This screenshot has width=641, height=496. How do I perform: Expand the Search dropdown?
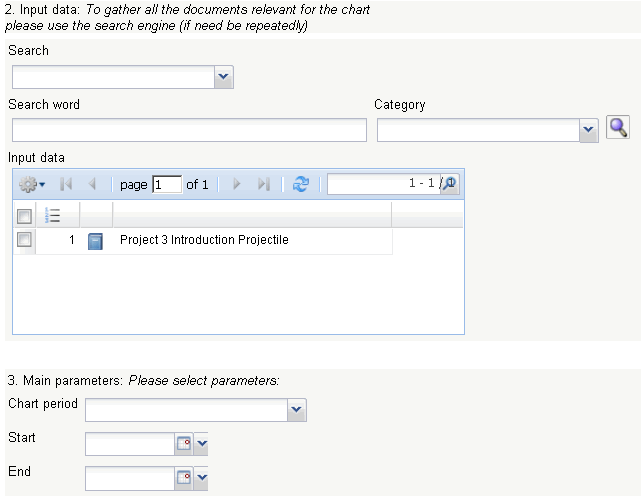pyautogui.click(x=223, y=77)
